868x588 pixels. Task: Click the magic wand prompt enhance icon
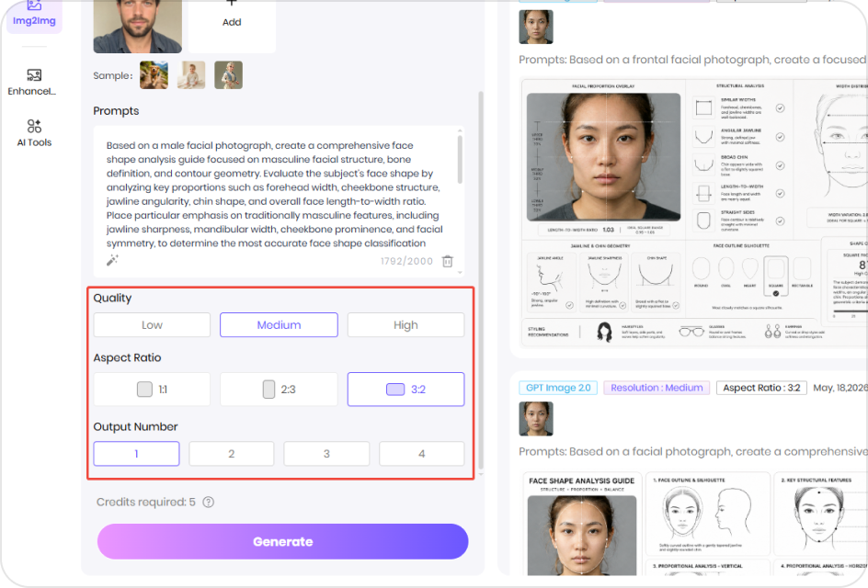click(112, 260)
